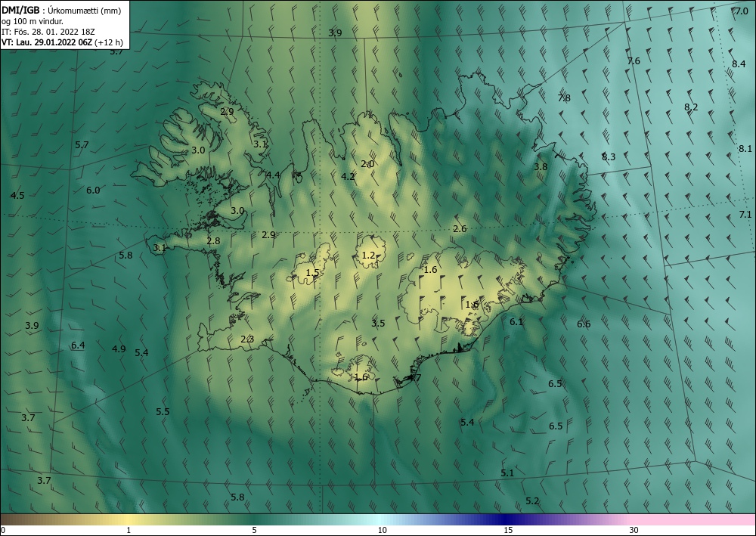Click the 7.6 precipitation value
Viewport: 756px width, 536px height.
tap(634, 60)
